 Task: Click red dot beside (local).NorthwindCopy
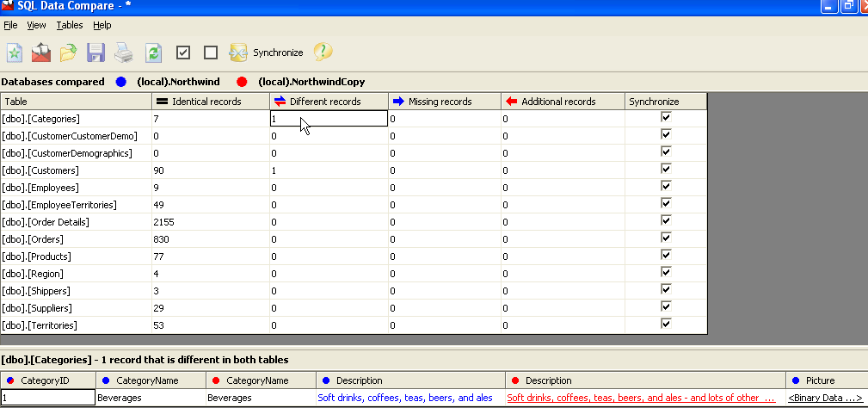click(242, 82)
